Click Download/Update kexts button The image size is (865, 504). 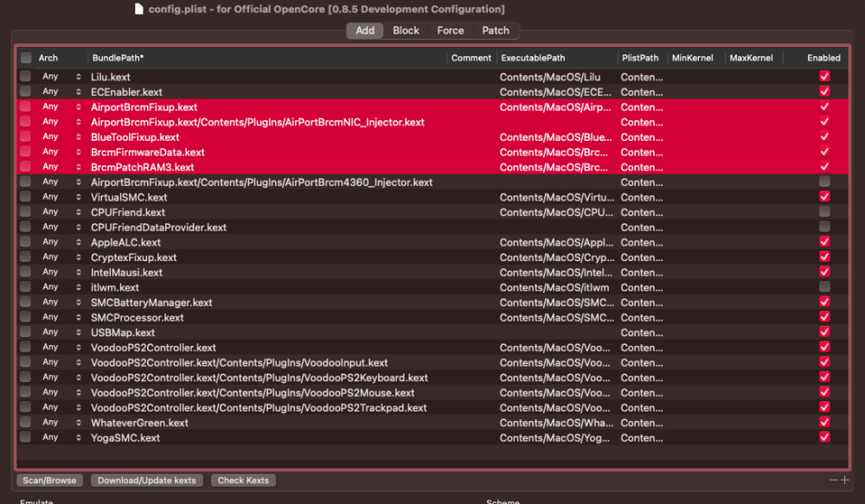[x=147, y=481]
